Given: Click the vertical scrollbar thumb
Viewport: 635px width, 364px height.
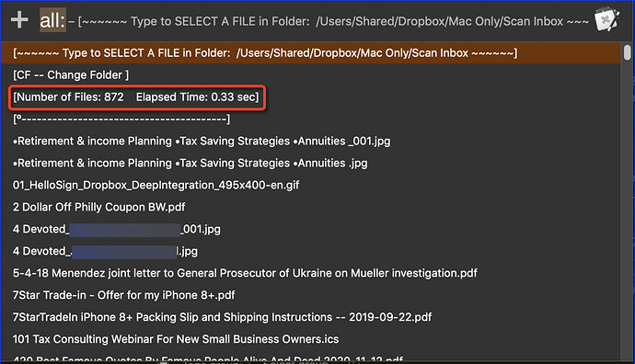Looking at the screenshot, I should coord(627,52).
